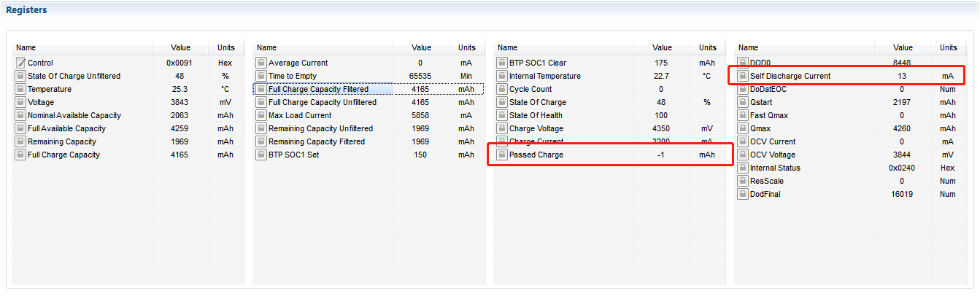Click the Value column header in second table
The width and height of the screenshot is (980, 296).
tap(421, 47)
